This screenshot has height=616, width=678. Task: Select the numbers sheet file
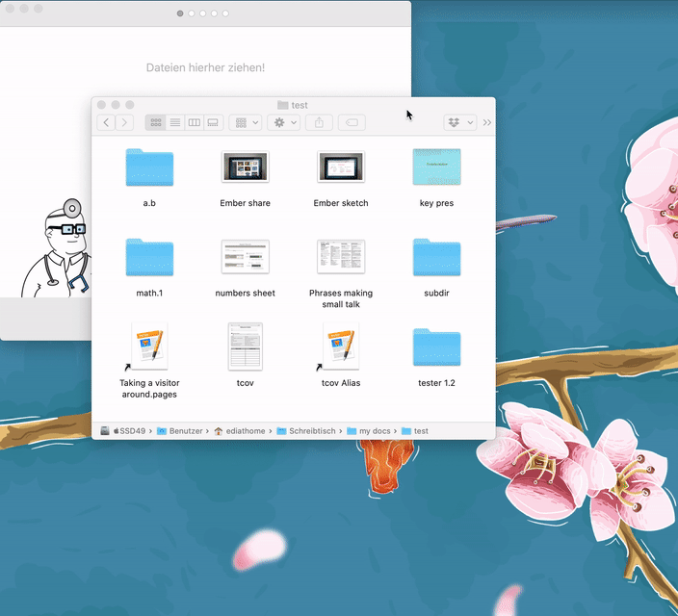(246, 257)
